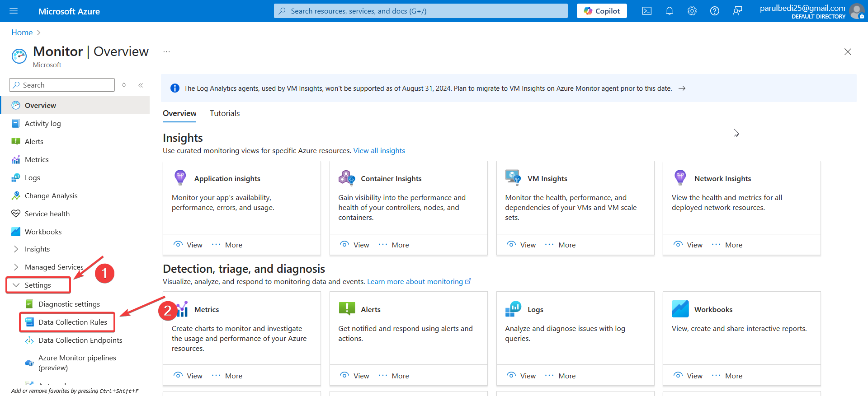
Task: Click the Service health heart icon
Action: pos(16,214)
